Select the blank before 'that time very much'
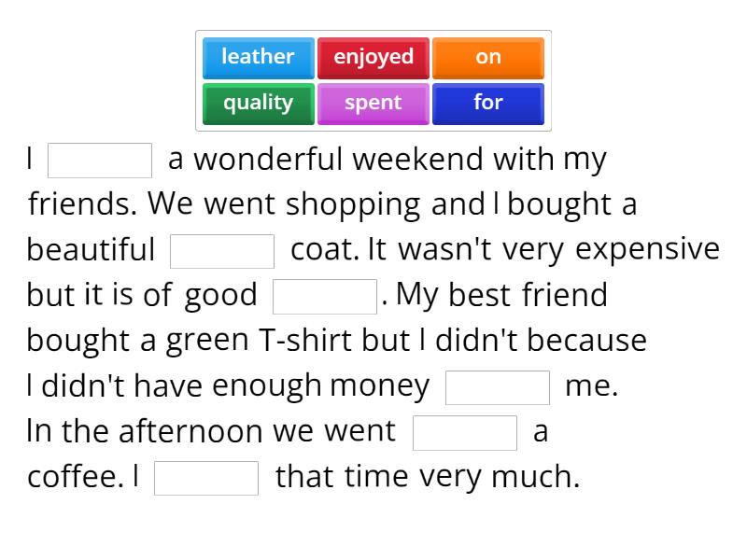 [x=206, y=478]
